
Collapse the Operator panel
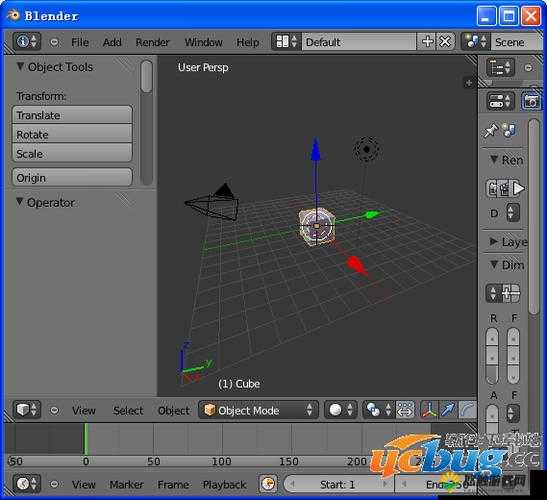tap(20, 202)
